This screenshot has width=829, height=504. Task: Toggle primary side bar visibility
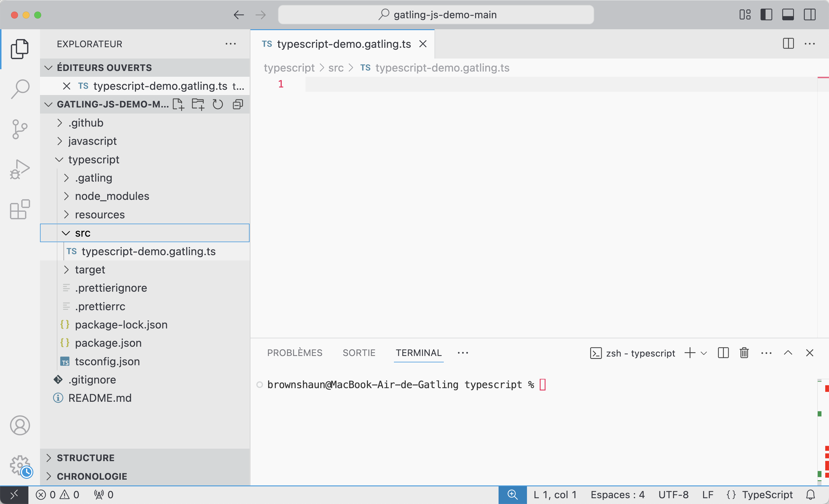(x=766, y=15)
